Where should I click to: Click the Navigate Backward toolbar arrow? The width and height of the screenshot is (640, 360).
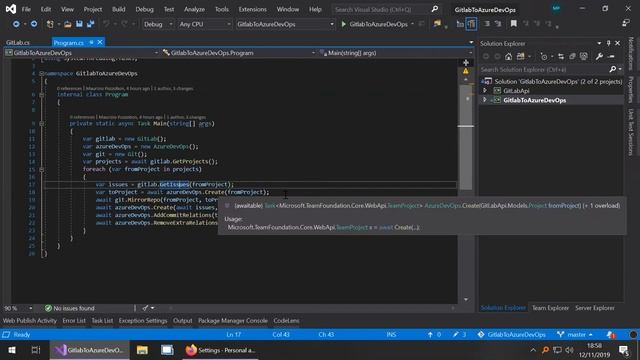click(16, 24)
